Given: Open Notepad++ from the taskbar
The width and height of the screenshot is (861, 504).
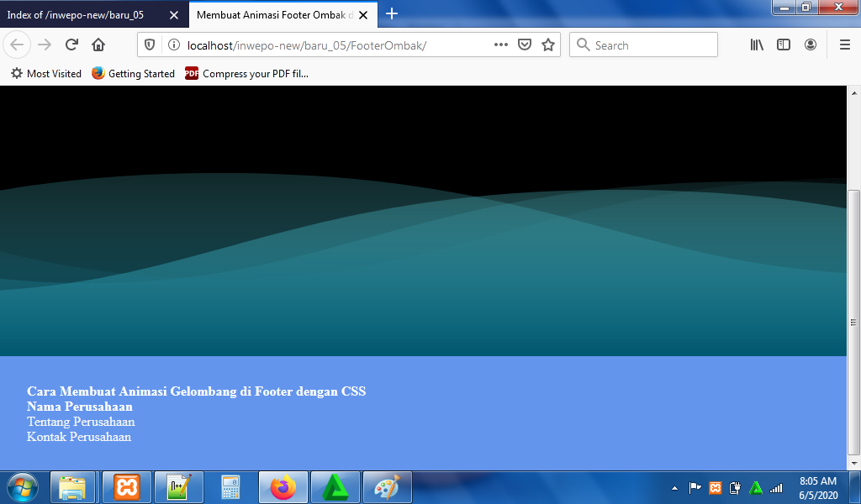Looking at the screenshot, I should 179,487.
